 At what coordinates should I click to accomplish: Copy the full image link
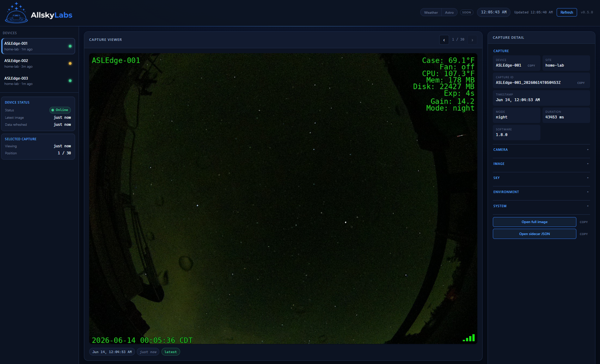pyautogui.click(x=584, y=222)
